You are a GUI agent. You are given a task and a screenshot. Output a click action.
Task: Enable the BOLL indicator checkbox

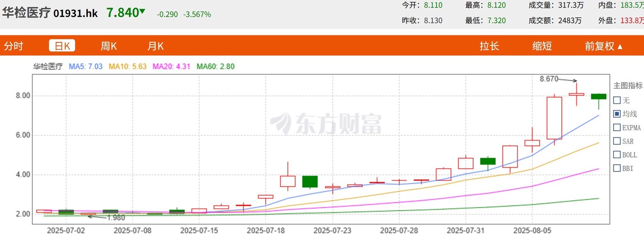point(617,155)
